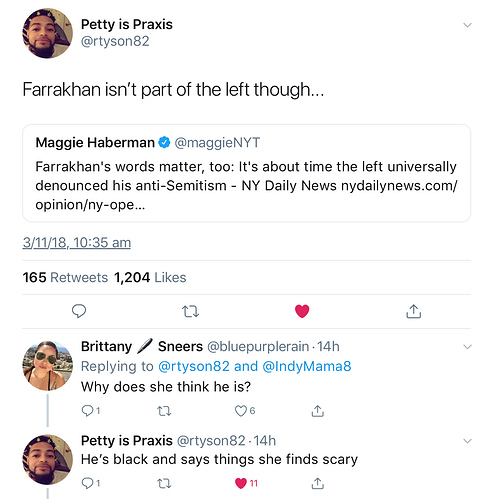The height and width of the screenshot is (500, 485).
Task: View the 1,204 Likes list
Action: (x=150, y=277)
